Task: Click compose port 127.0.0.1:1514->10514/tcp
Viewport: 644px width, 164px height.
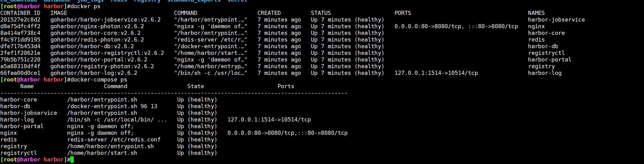Action: [x=269, y=120]
